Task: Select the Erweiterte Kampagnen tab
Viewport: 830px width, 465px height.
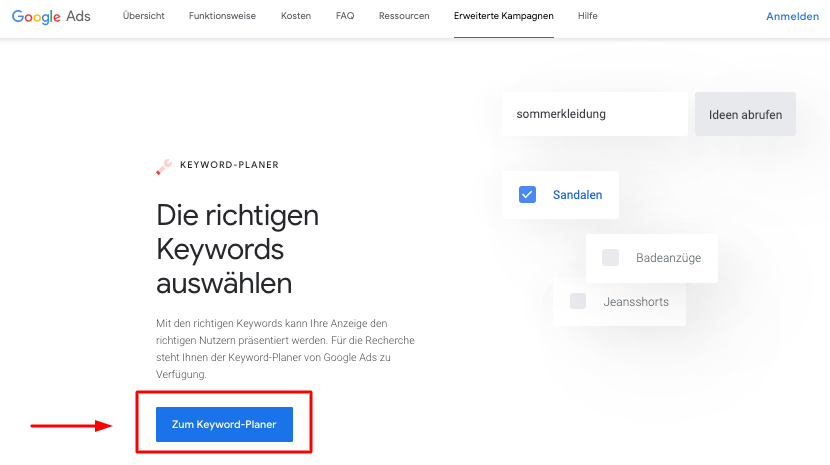Action: coord(503,16)
